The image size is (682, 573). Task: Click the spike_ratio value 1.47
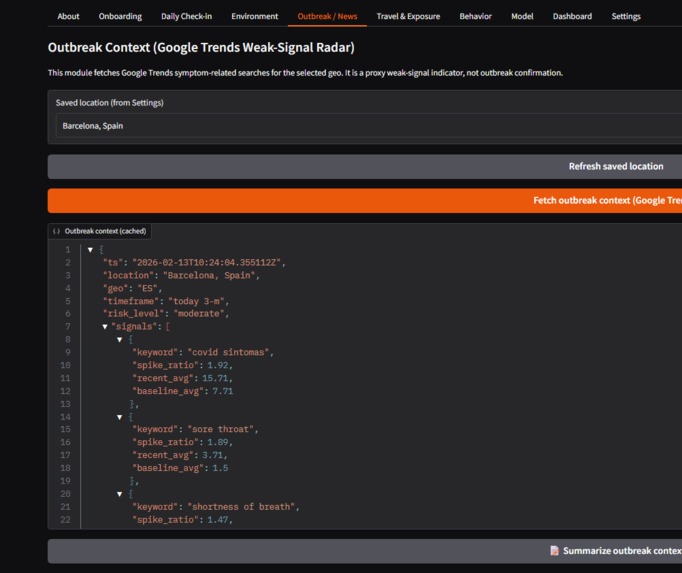pyautogui.click(x=217, y=519)
